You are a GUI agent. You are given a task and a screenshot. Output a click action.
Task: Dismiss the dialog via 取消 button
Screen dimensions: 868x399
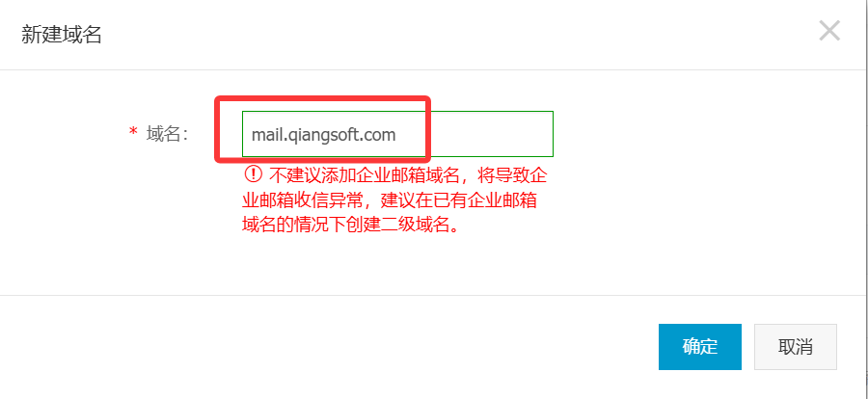click(x=796, y=347)
